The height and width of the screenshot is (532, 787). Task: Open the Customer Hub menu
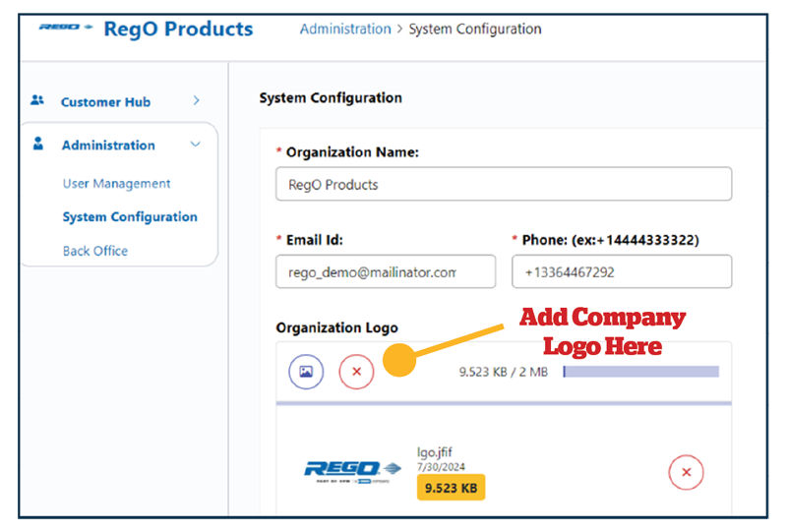pyautogui.click(x=105, y=102)
